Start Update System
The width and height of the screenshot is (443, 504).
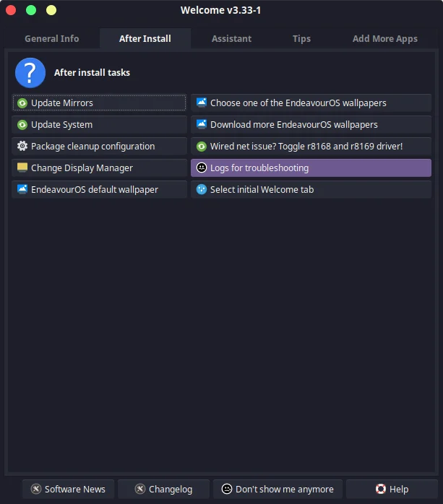coord(100,124)
